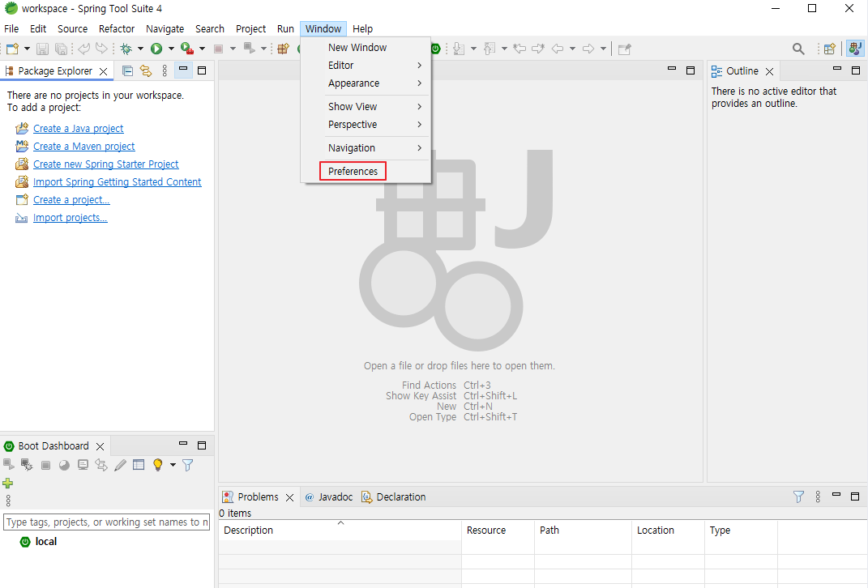
Task: Click the yellow lightbulb in Boot Dashboard
Action: (158, 465)
